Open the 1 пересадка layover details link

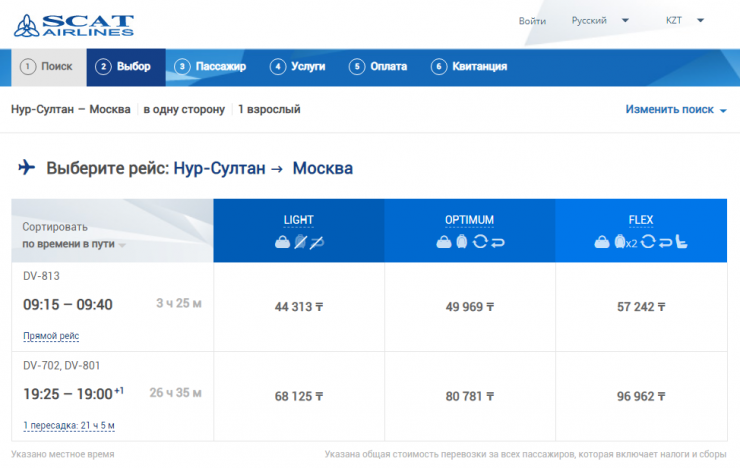(69, 426)
